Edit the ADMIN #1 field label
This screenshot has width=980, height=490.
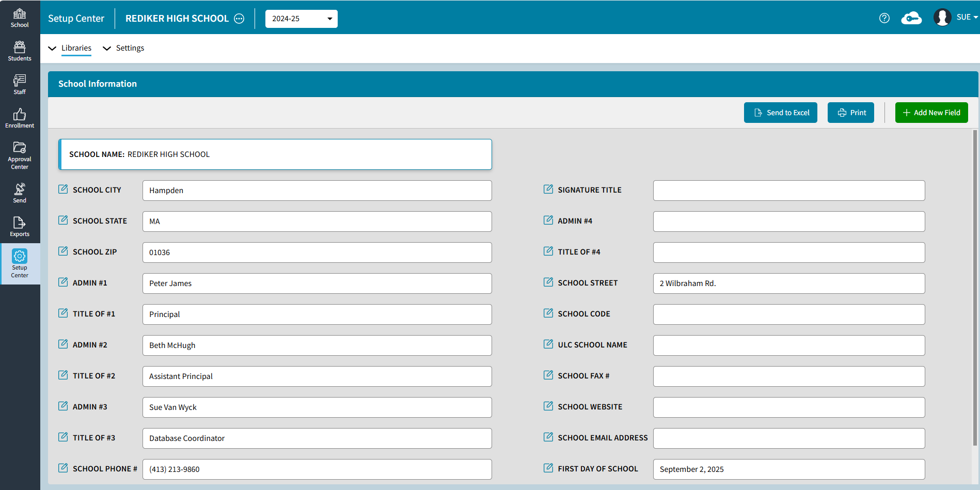click(x=63, y=282)
